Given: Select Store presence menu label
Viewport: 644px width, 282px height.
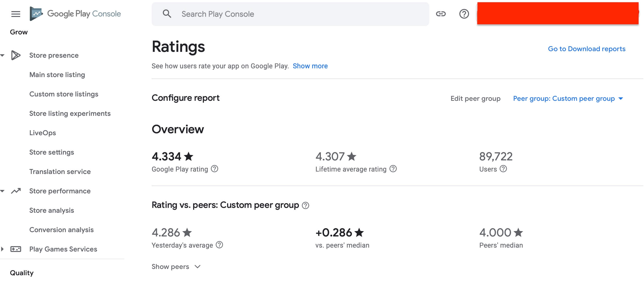Looking at the screenshot, I should [54, 55].
